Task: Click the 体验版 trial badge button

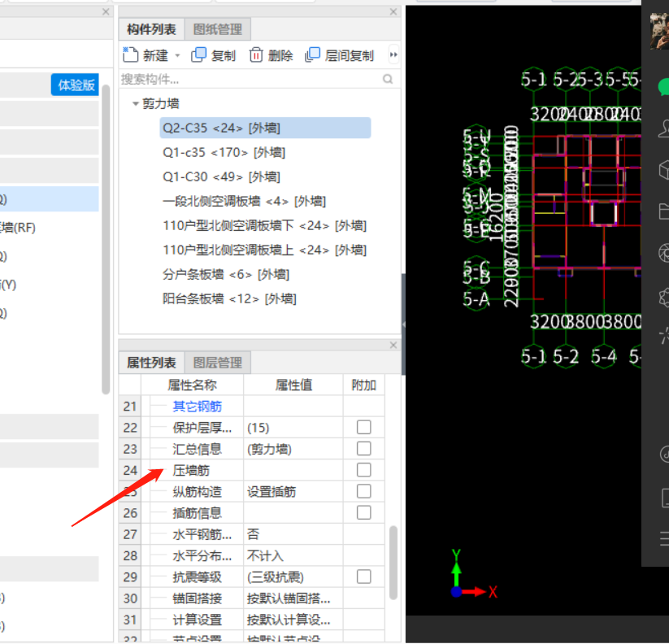Action: [76, 85]
